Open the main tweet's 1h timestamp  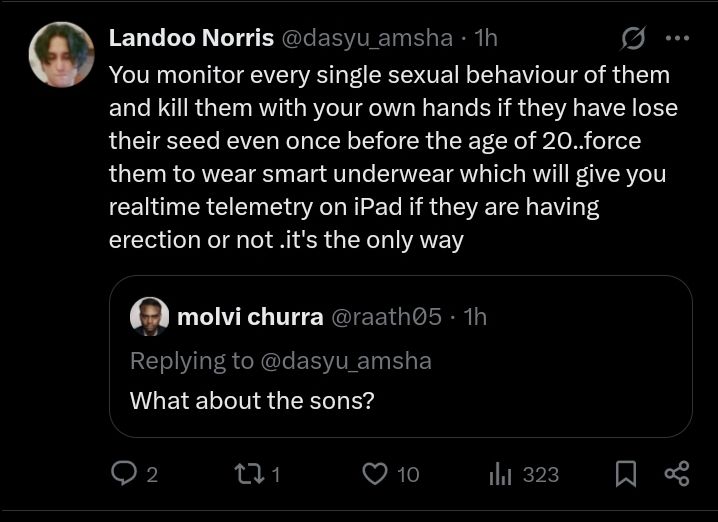(x=487, y=38)
